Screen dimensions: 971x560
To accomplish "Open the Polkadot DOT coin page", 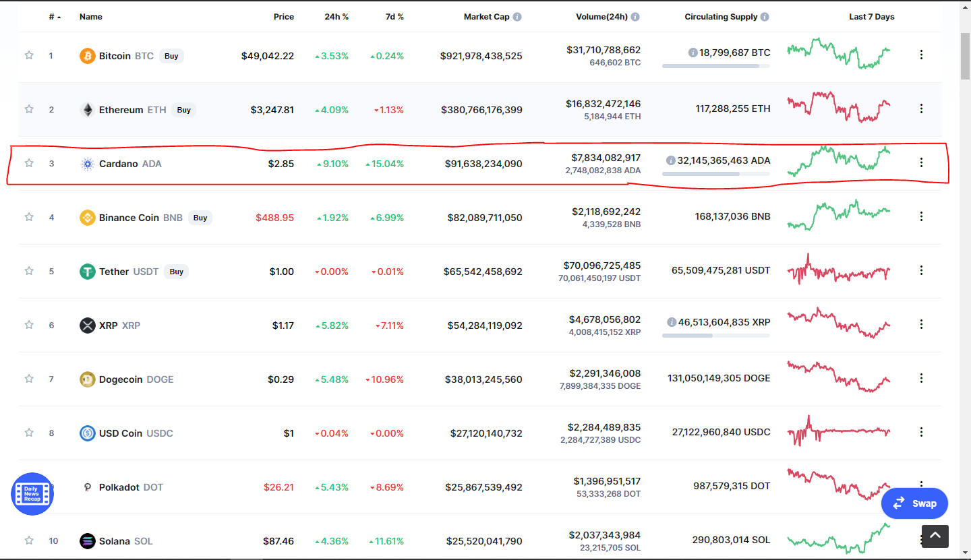I will (131, 487).
